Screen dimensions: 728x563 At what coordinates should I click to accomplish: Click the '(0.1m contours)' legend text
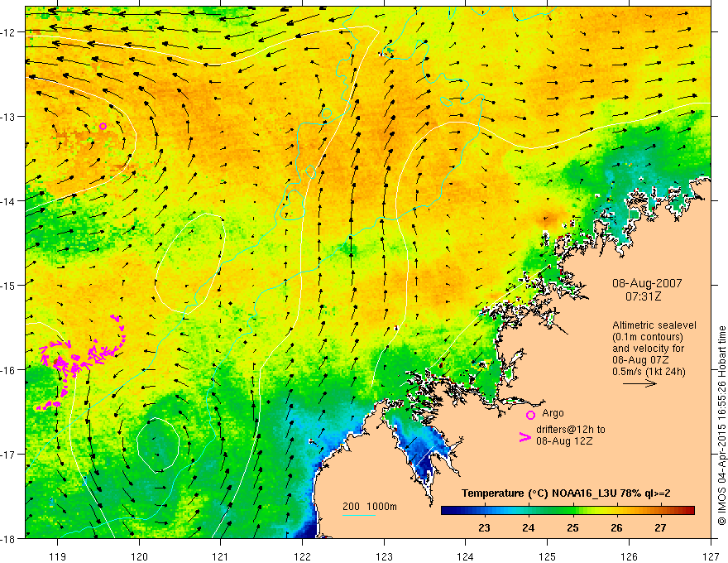pyautogui.click(x=648, y=337)
